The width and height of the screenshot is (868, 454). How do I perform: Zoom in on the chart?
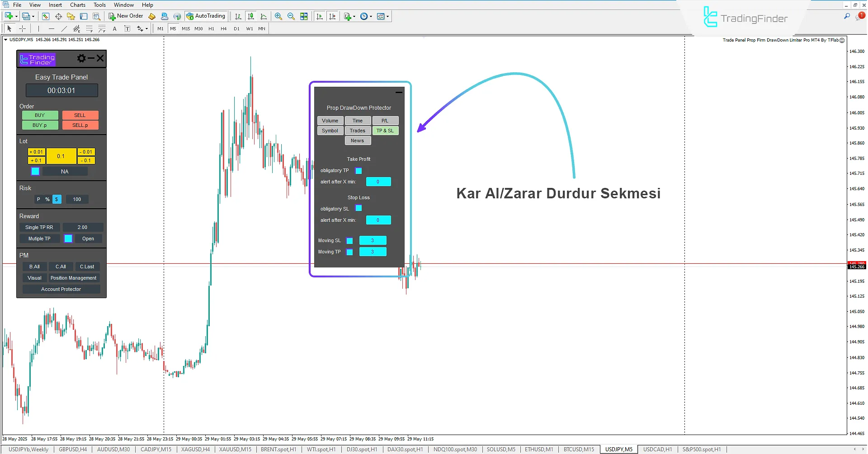click(x=278, y=16)
